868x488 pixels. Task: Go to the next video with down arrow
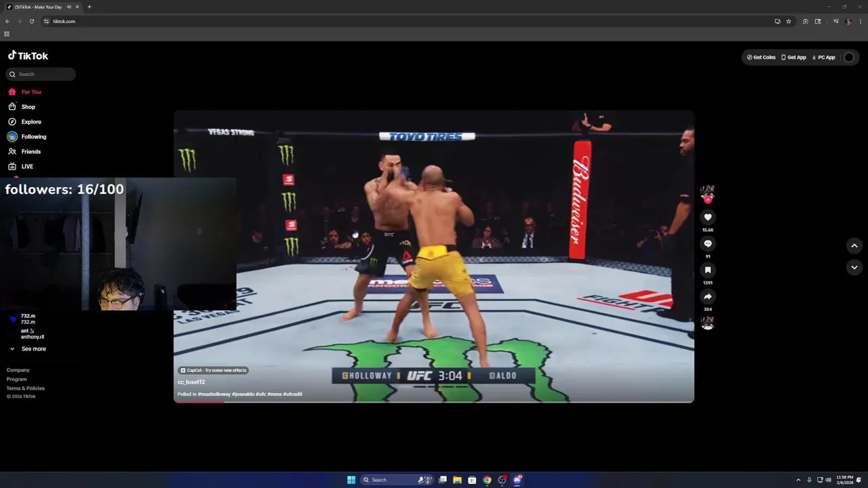coord(854,267)
